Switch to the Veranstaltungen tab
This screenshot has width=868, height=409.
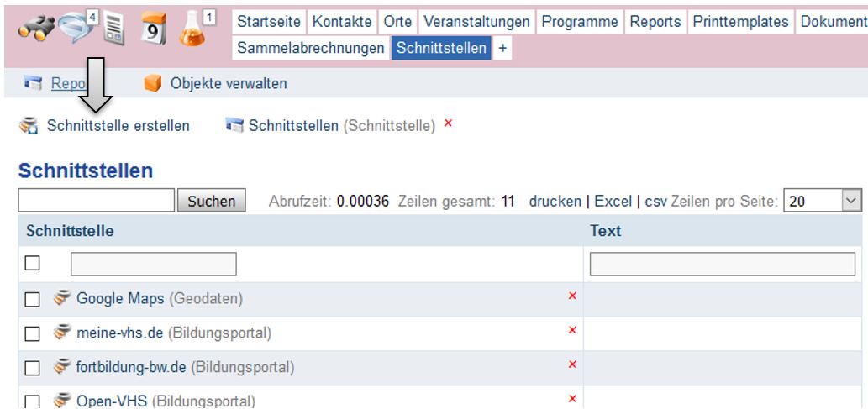pyautogui.click(x=478, y=21)
